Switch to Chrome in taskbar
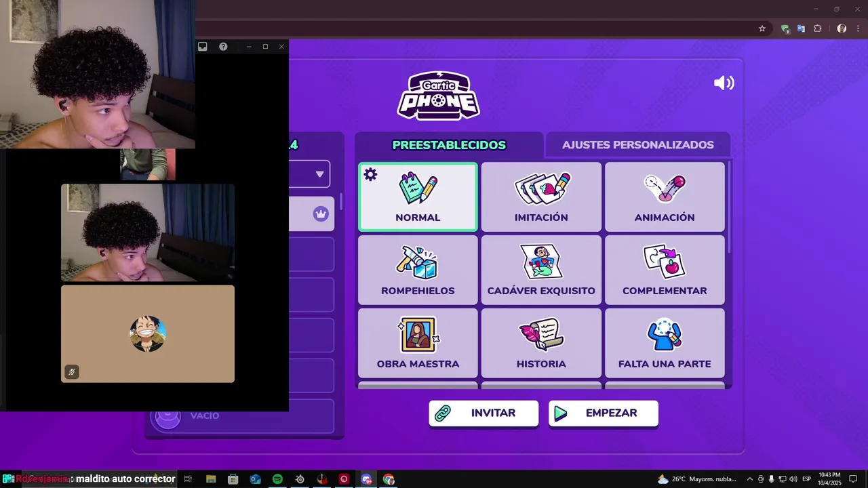Screen dimensions: 868x488 click(389, 479)
